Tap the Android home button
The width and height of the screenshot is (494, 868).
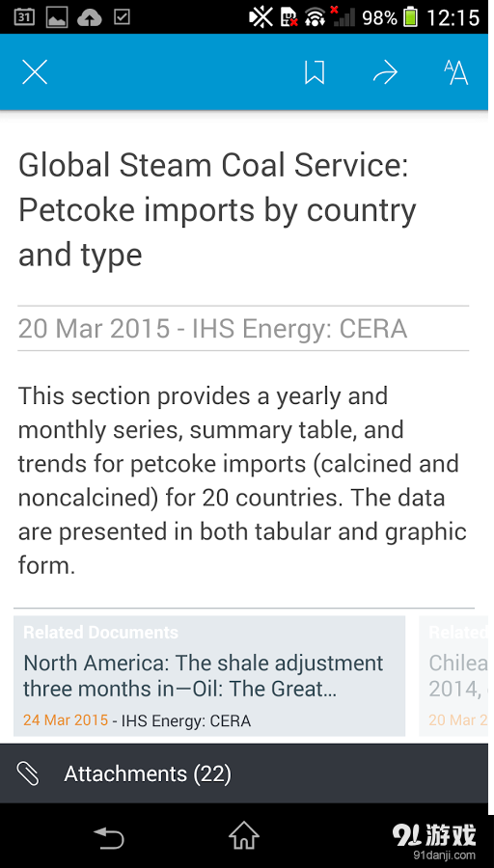(244, 836)
